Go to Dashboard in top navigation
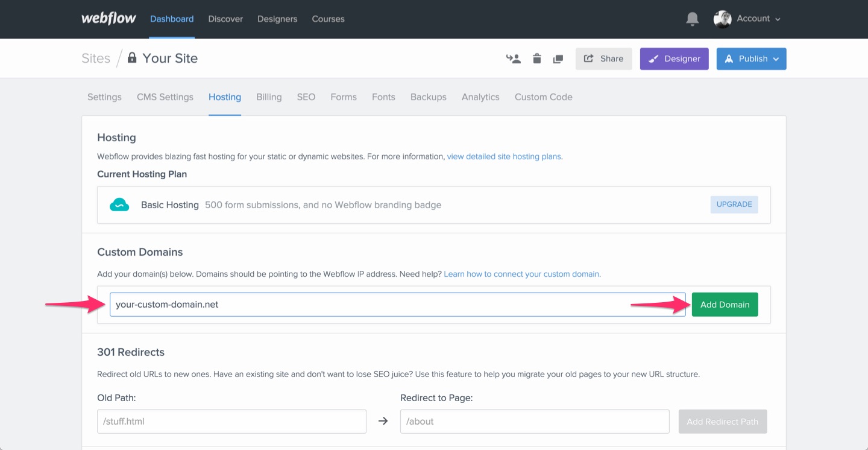The width and height of the screenshot is (868, 450). pyautogui.click(x=172, y=19)
